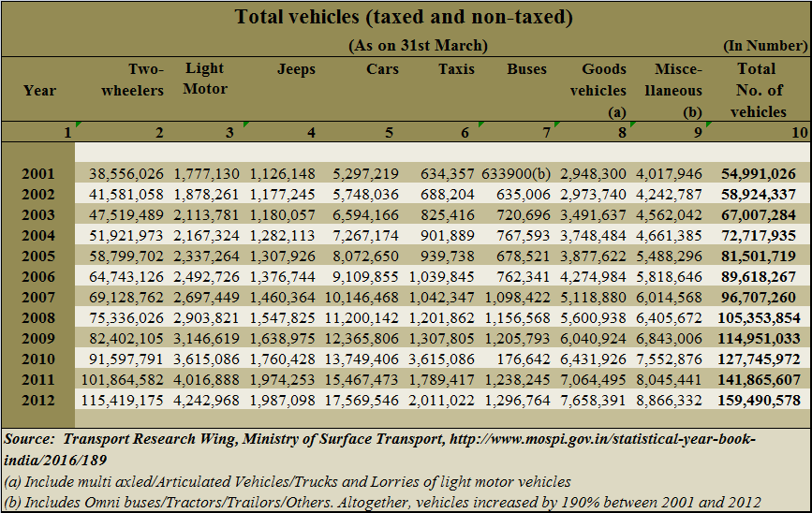
Task: Click the 'Two-wheelers' column header
Action: pos(146,80)
